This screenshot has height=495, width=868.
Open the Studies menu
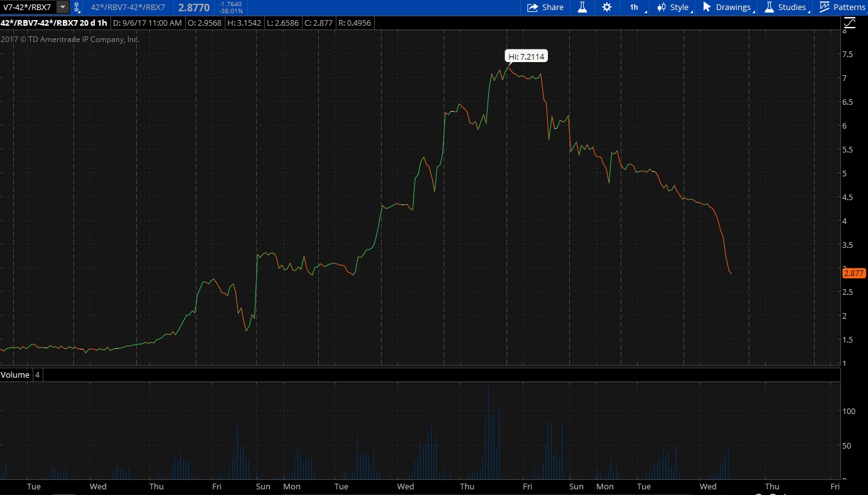click(786, 8)
